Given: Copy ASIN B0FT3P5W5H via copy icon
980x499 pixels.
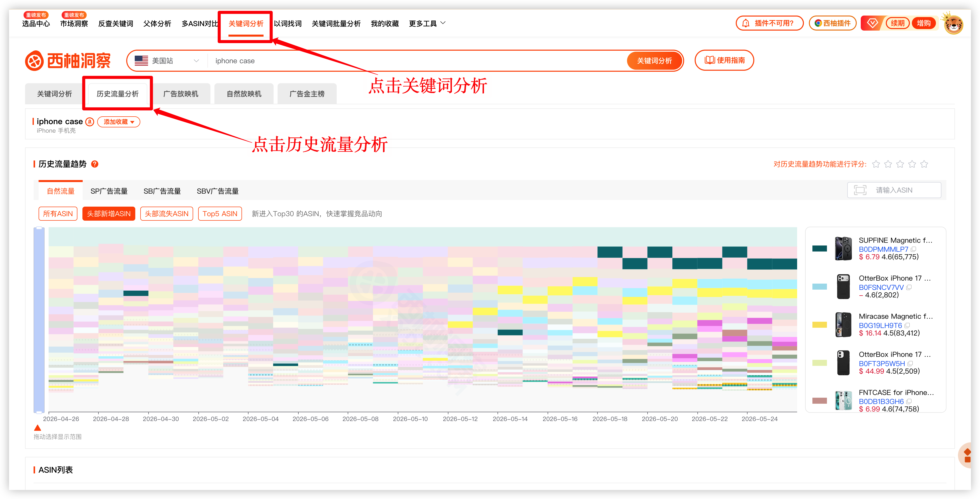Looking at the screenshot, I should [x=910, y=363].
